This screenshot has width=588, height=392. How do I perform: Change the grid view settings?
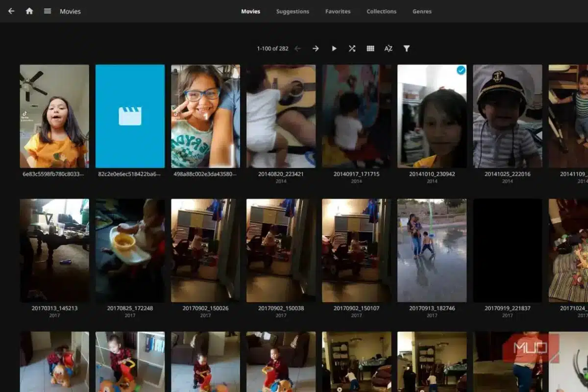(x=370, y=49)
